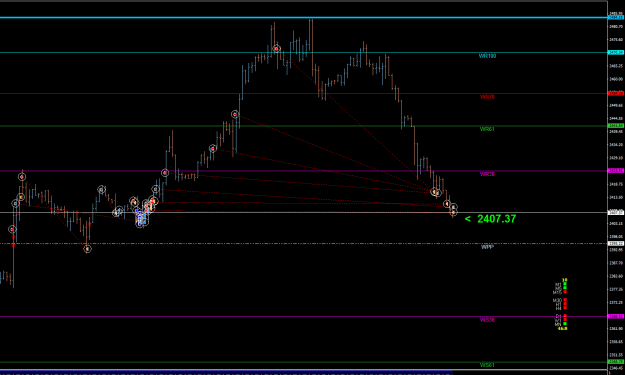The height and width of the screenshot is (375, 625).
Task: Click the M15 timeframe indicator square
Action: click(565, 292)
